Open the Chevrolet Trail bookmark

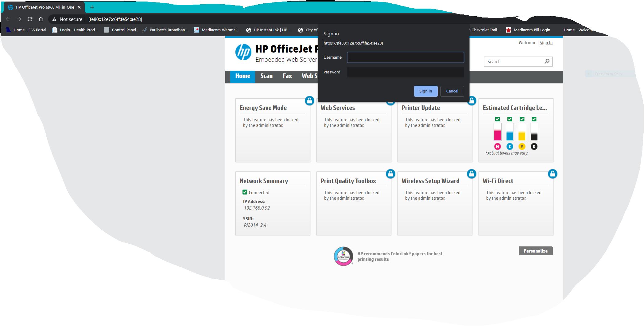(x=485, y=30)
